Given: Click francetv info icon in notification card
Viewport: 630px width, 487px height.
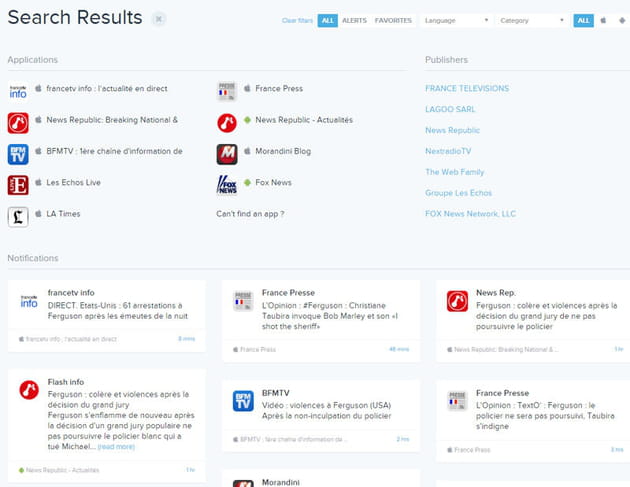Looking at the screenshot, I should 29,301.
